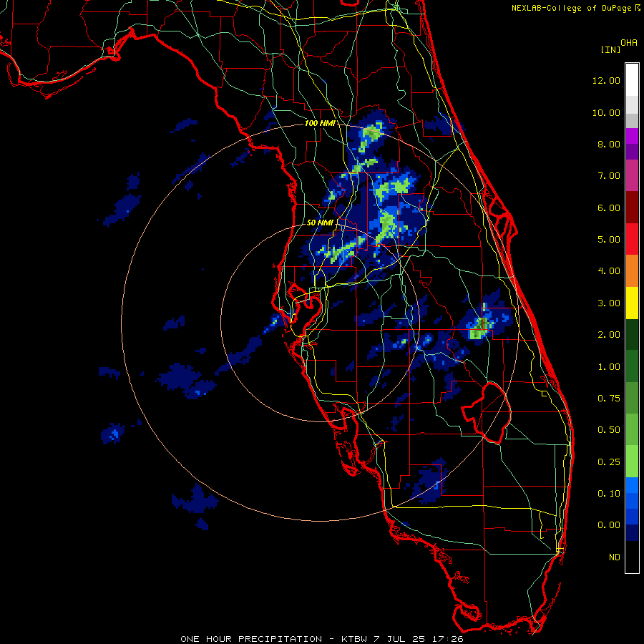Click the 1.00 legend value

point(608,367)
